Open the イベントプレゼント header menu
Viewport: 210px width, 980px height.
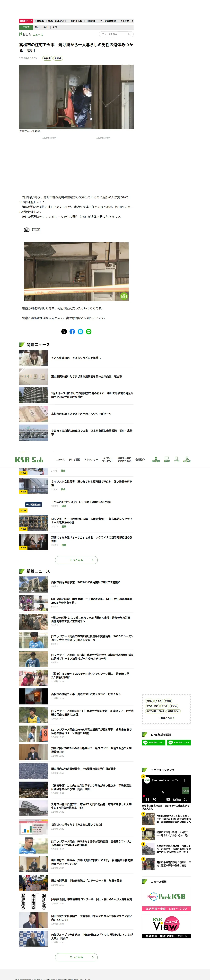point(108,460)
